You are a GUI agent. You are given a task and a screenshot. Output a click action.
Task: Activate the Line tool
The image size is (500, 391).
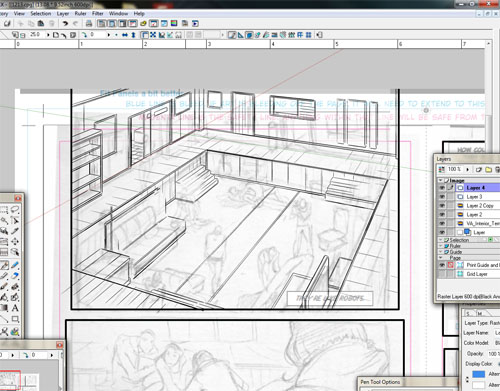(x=4, y=319)
